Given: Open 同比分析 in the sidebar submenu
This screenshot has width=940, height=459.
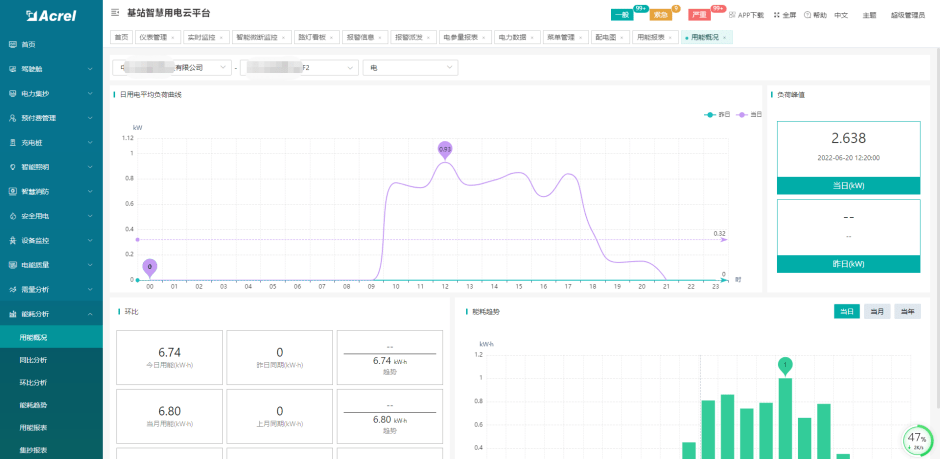Looking at the screenshot, I should 33,359.
